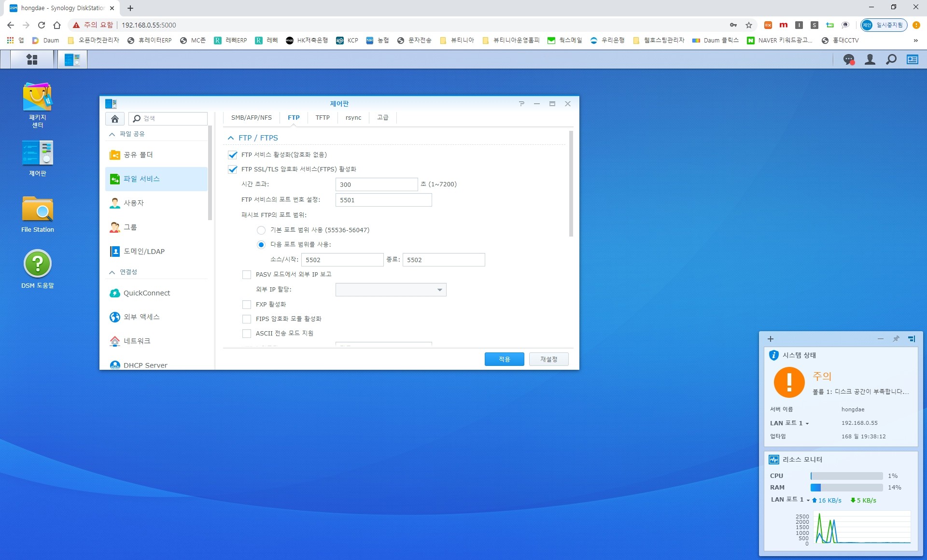The height and width of the screenshot is (560, 927).
Task: Collapse the FTP / FTPS section
Action: (231, 138)
